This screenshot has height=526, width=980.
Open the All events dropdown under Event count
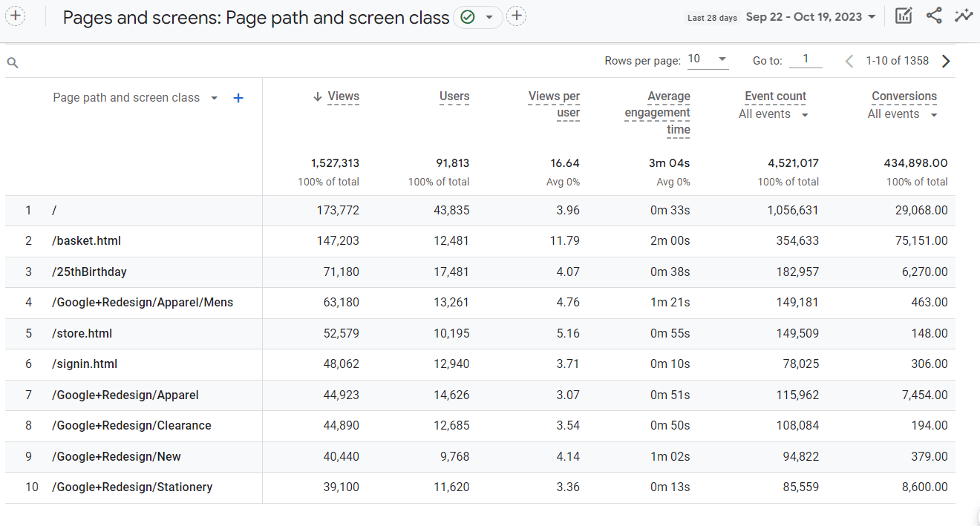pyautogui.click(x=774, y=114)
